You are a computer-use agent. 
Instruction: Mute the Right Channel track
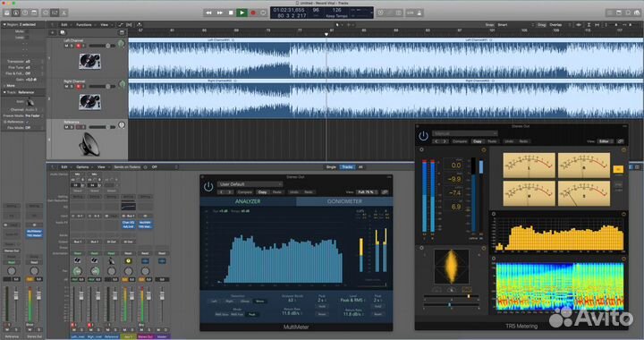(66, 86)
